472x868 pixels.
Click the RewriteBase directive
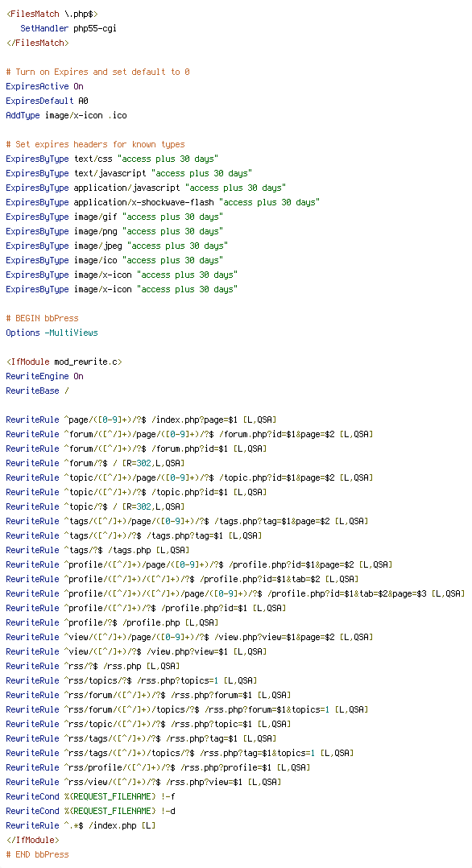(x=37, y=391)
